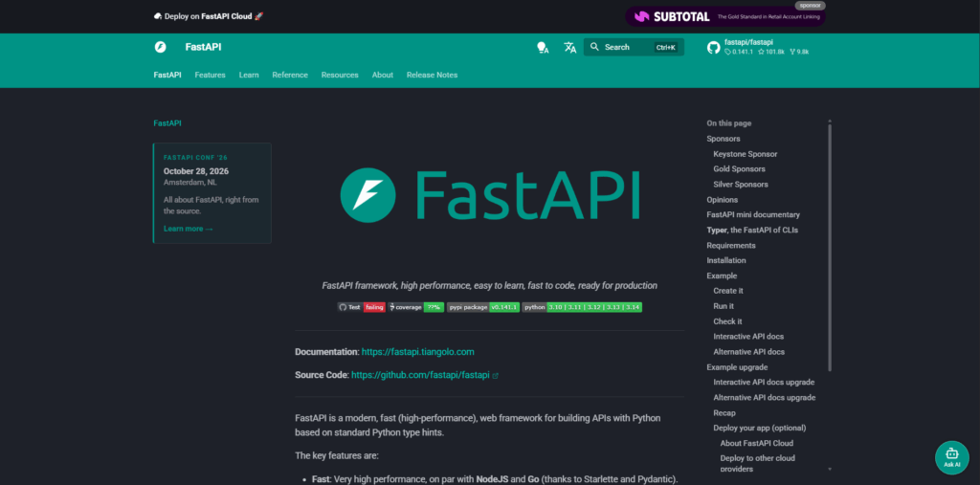The image size is (980, 485).
Task: Open the github.com/fastapi/fastapi source code link
Action: [424, 376]
